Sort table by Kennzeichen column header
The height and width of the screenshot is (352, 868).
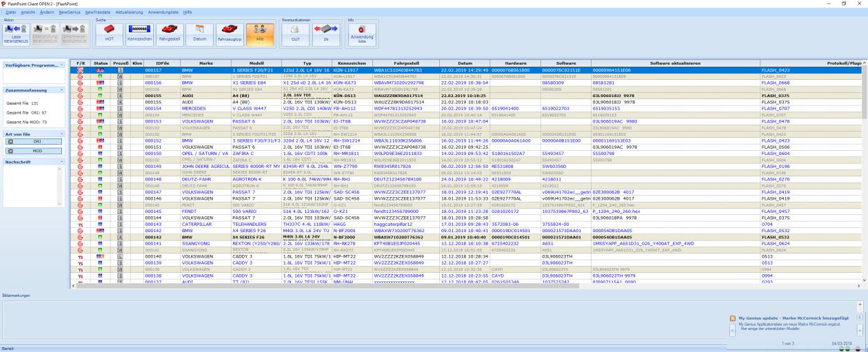point(352,63)
